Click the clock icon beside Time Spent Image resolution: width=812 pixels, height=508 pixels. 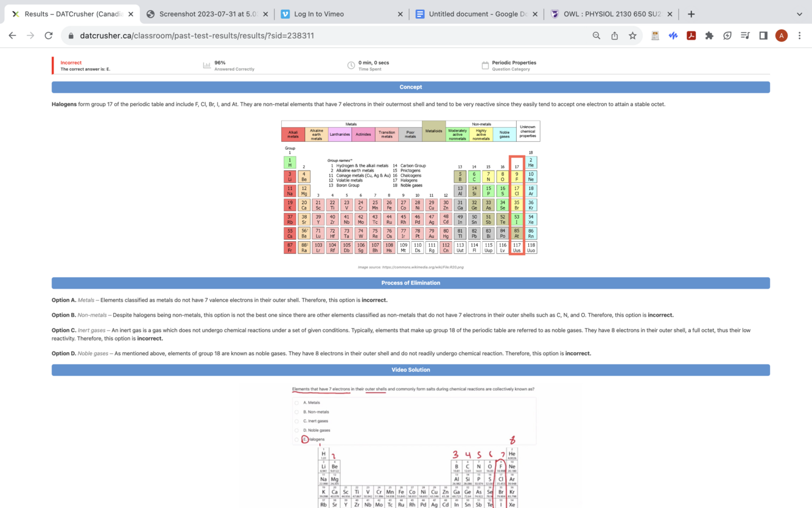coord(351,65)
